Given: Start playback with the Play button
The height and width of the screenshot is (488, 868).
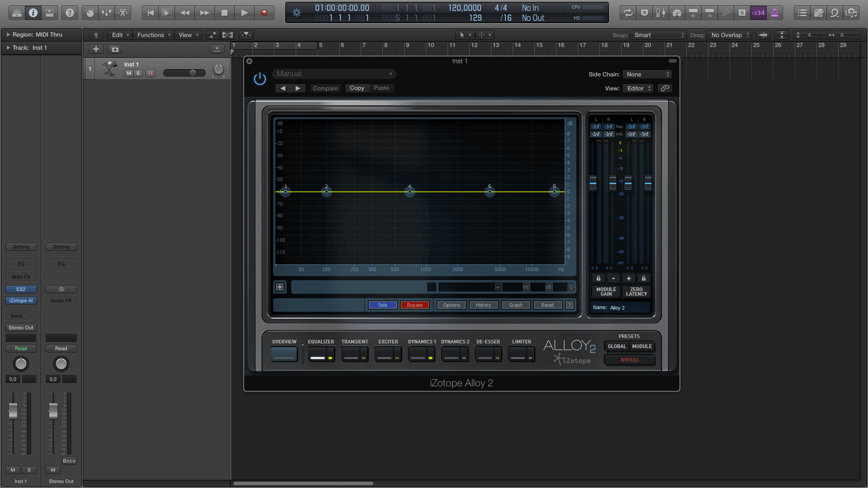Looking at the screenshot, I should [244, 13].
